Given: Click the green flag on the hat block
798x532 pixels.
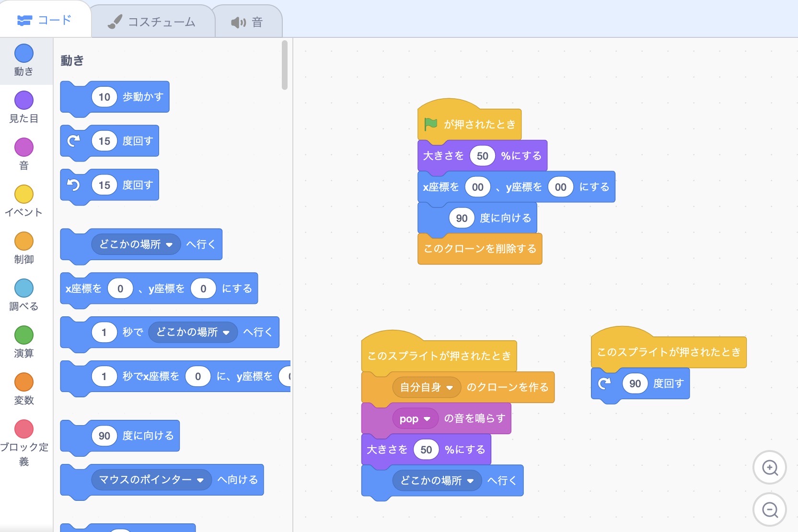Looking at the screenshot, I should pos(430,124).
